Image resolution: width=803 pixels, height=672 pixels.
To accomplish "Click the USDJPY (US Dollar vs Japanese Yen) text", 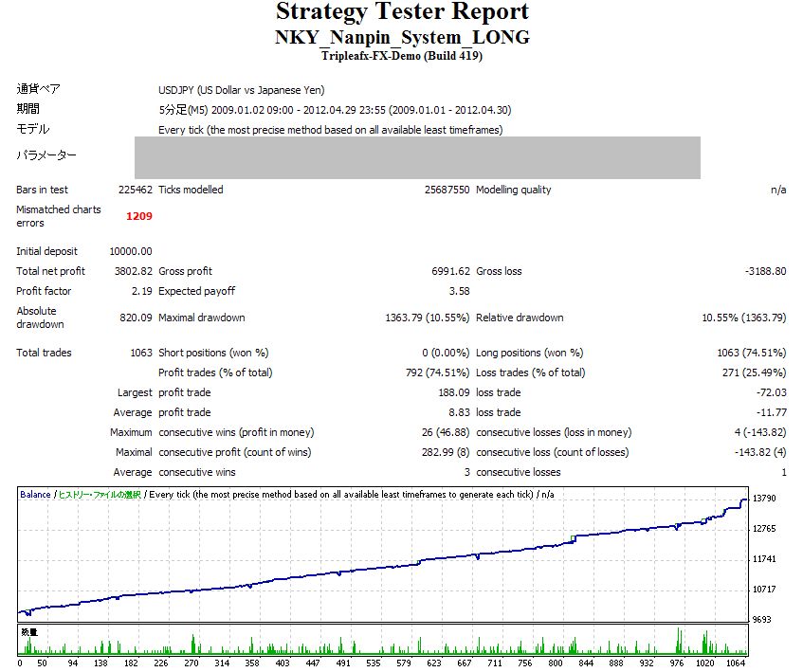I will 241,90.
